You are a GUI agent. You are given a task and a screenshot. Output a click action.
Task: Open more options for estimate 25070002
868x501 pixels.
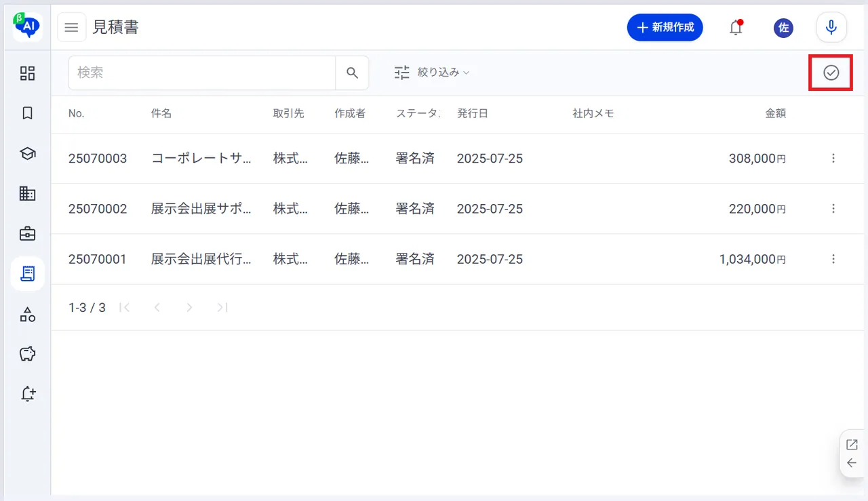tap(833, 209)
